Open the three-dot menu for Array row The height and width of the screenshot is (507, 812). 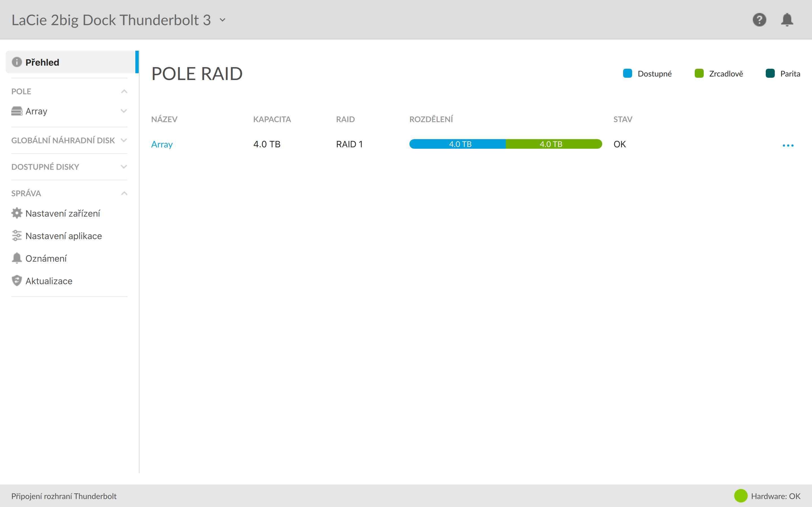[788, 146]
